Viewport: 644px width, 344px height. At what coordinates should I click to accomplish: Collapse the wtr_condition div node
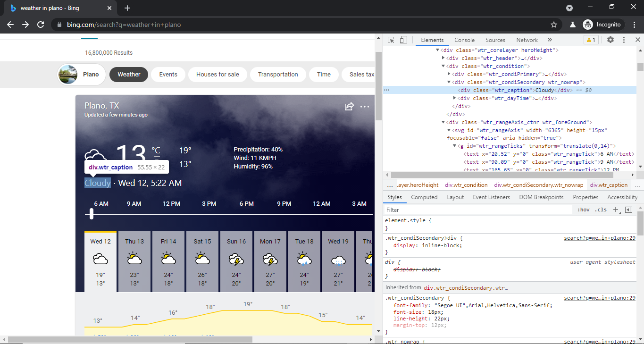[443, 66]
